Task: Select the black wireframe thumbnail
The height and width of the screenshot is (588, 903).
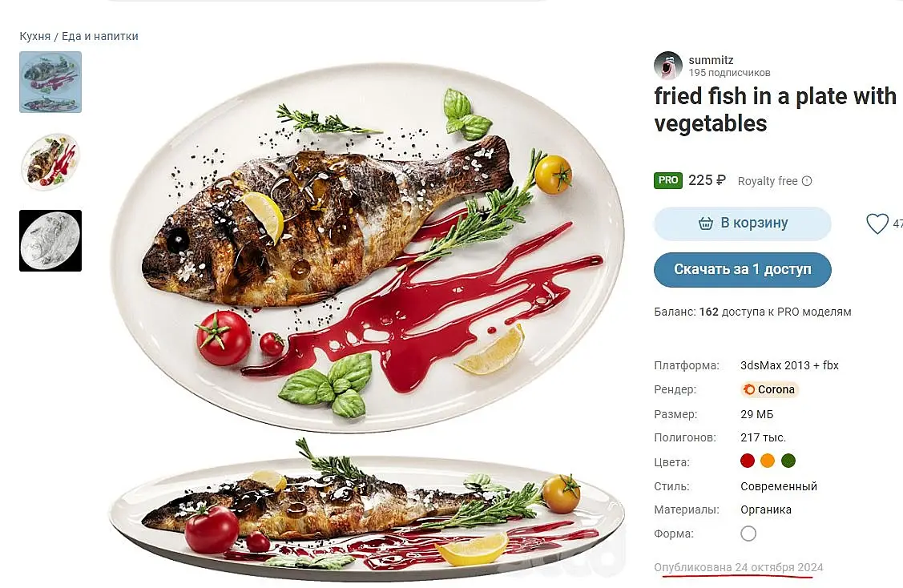Action: [x=50, y=241]
